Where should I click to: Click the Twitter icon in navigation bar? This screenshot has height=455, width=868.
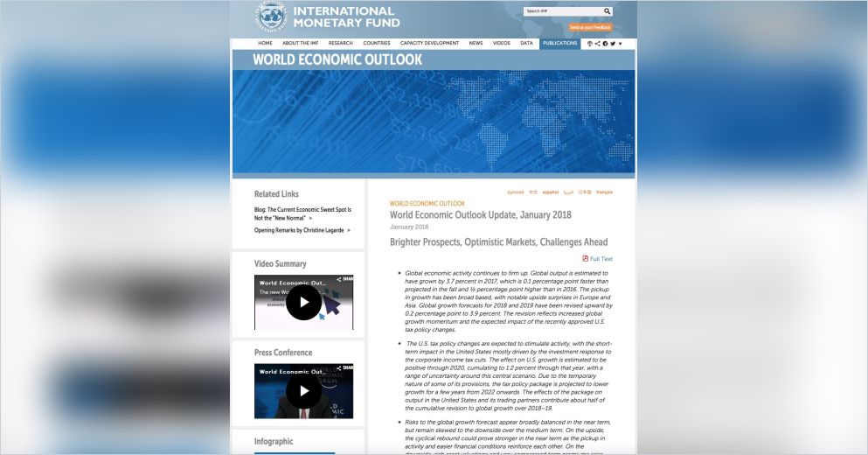tap(613, 43)
